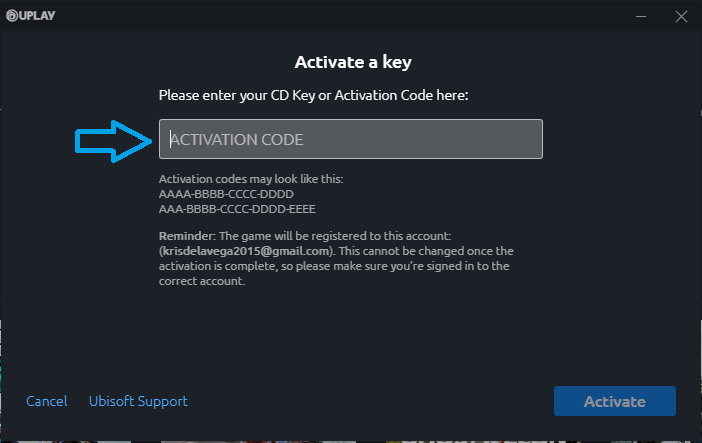This screenshot has height=443, width=702.
Task: Cancel the key activation
Action: (47, 401)
